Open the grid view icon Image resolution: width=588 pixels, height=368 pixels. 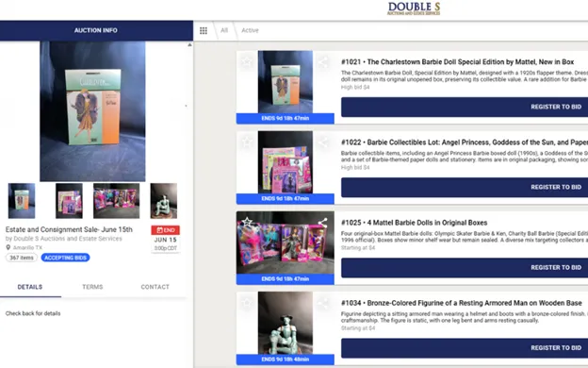coord(204,31)
